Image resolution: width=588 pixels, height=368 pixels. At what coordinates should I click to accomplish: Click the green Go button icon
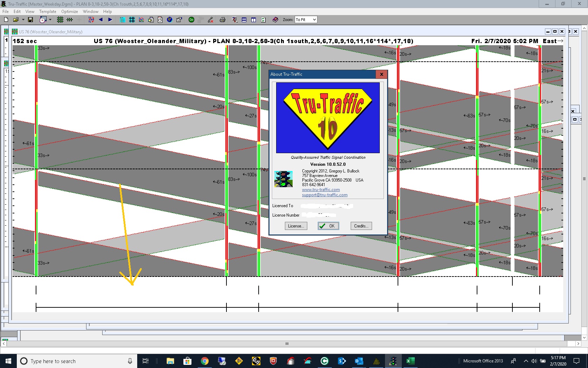[x=191, y=20]
